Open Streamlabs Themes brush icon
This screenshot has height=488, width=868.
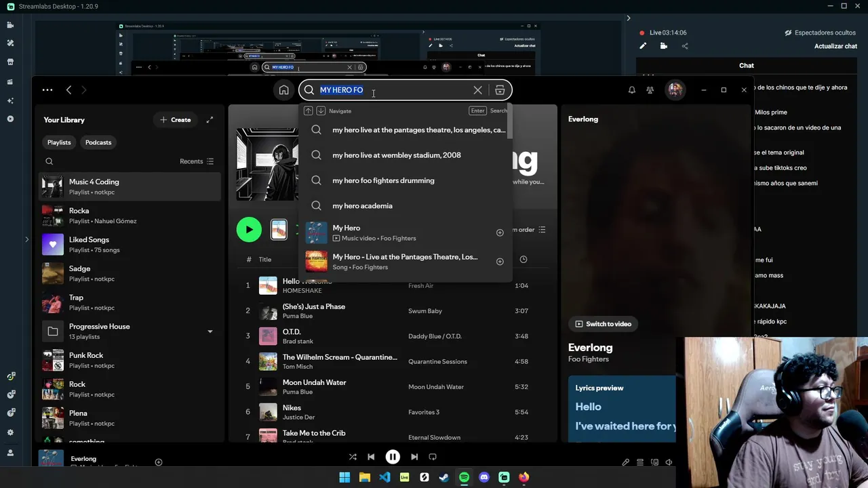(x=10, y=43)
